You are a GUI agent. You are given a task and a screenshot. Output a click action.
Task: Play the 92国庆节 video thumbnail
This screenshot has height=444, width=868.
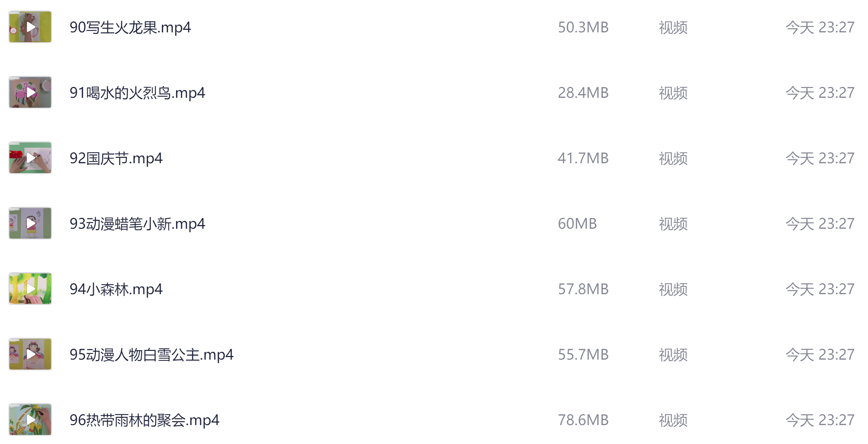(30, 158)
